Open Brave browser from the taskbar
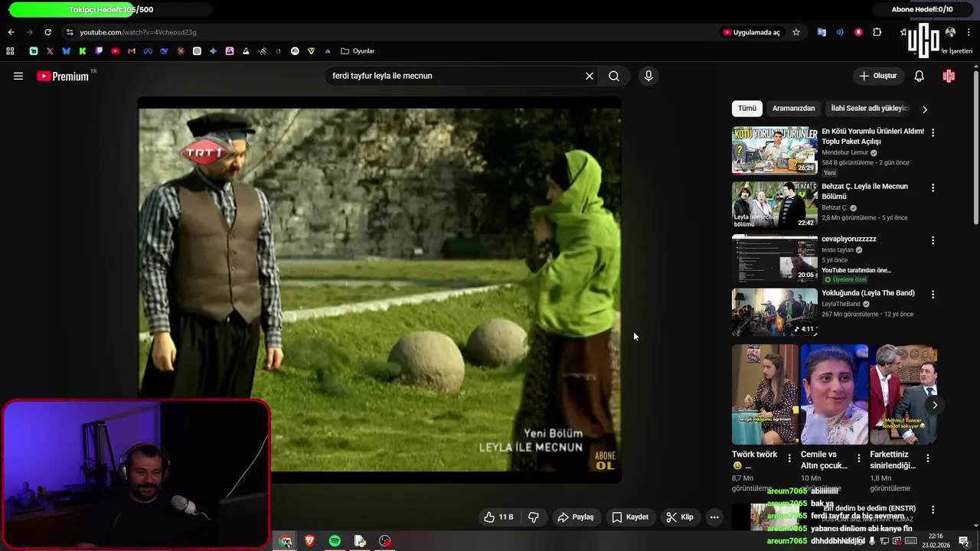The height and width of the screenshot is (551, 980). pos(310,541)
